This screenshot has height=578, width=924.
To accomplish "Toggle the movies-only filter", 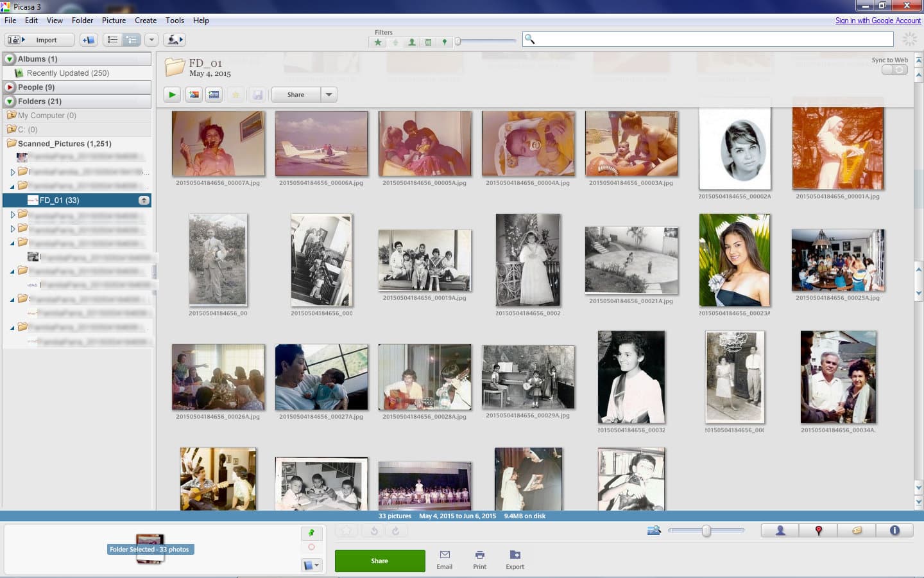I will pos(428,42).
